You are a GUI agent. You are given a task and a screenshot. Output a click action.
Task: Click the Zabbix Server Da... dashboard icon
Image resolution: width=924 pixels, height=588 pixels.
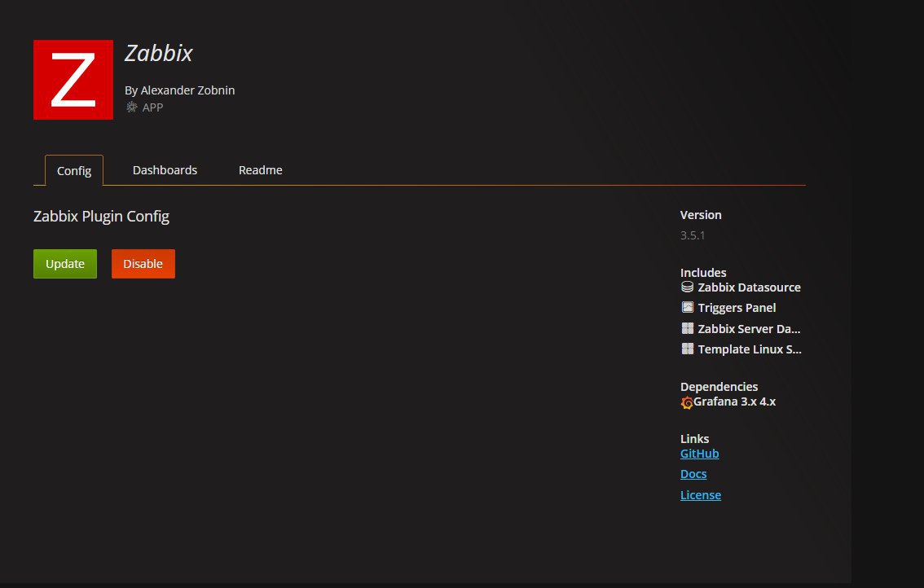[x=687, y=328]
